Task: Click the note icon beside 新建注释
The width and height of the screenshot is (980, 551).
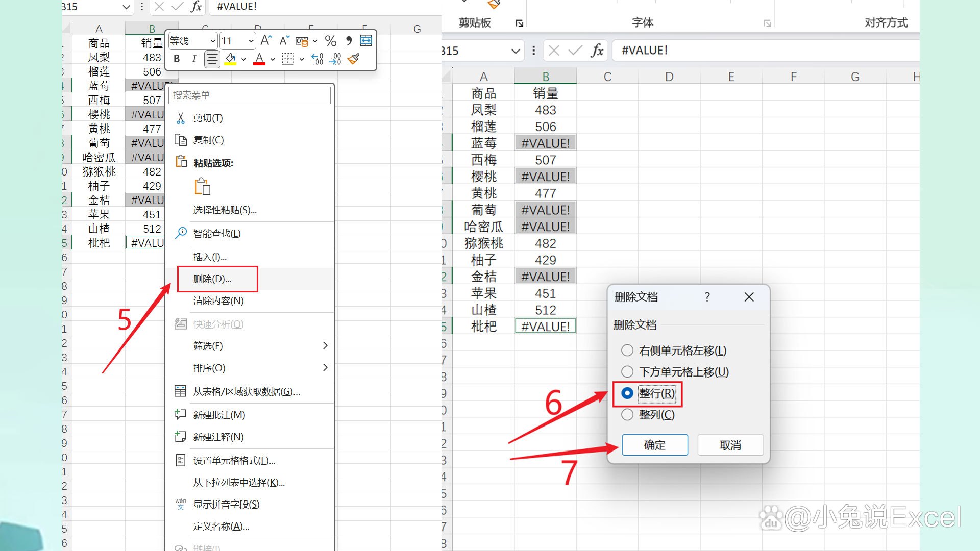Action: click(180, 437)
